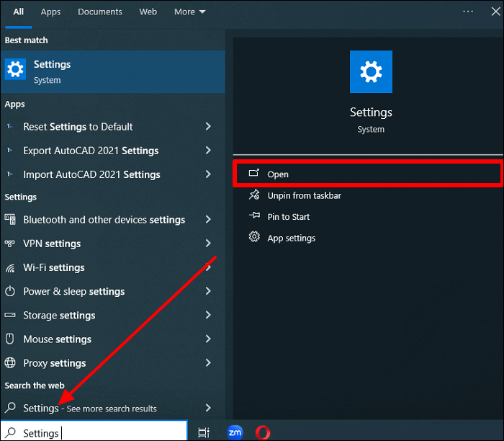The image size is (504, 441).
Task: Click the Open action icon
Action: click(254, 173)
